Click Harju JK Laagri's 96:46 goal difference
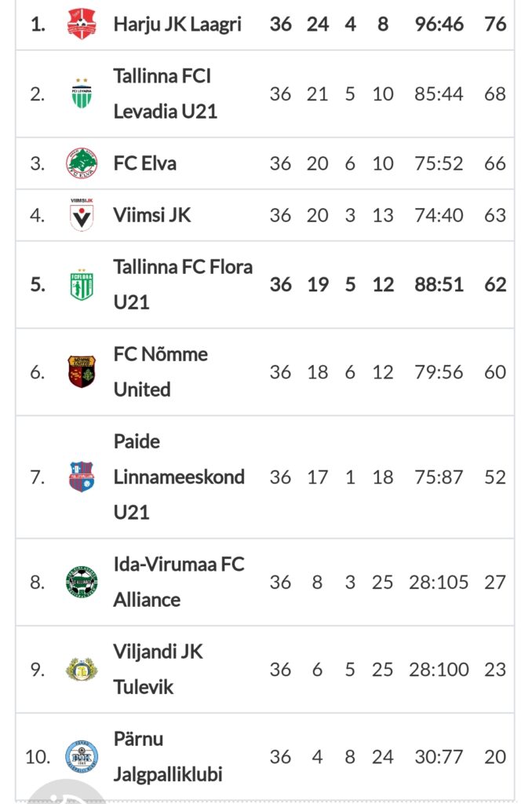This screenshot has height=804, width=532. coord(439,24)
